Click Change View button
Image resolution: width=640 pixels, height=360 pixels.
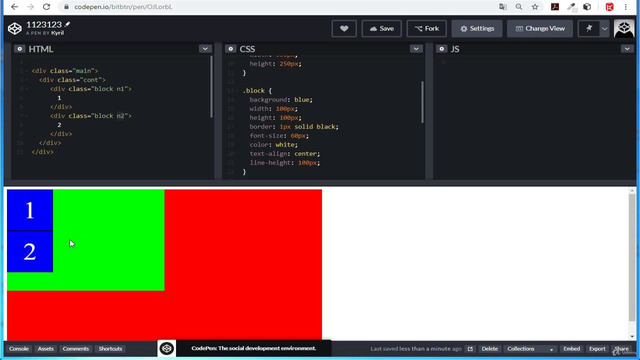540,29
